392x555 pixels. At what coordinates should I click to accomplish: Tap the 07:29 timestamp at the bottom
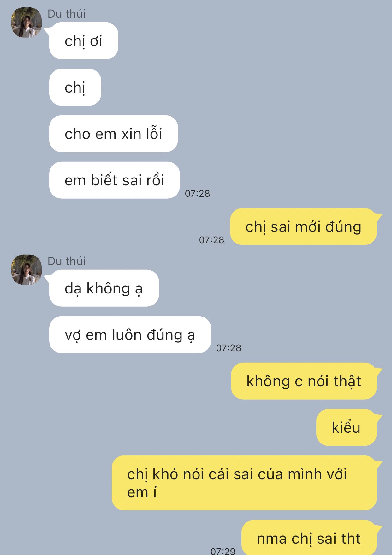pos(223,551)
